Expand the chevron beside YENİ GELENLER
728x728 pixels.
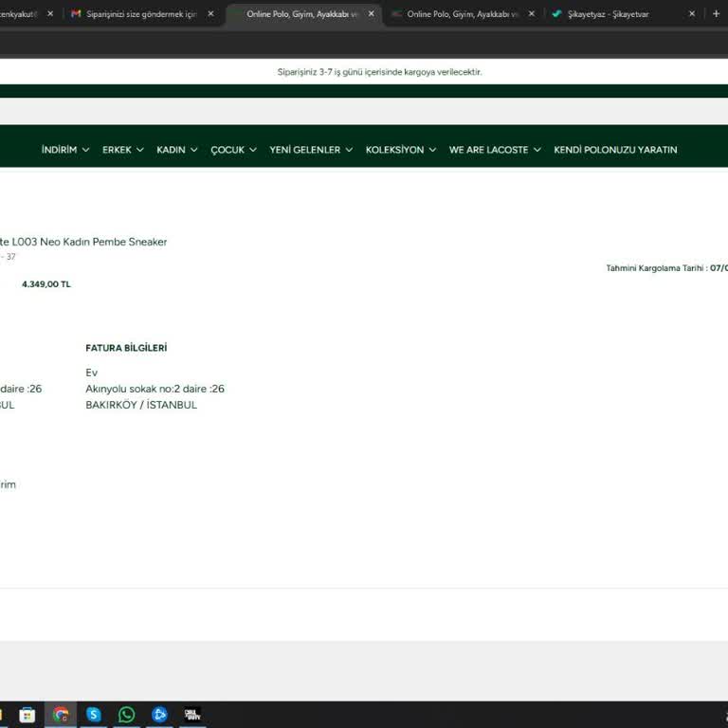click(x=349, y=150)
